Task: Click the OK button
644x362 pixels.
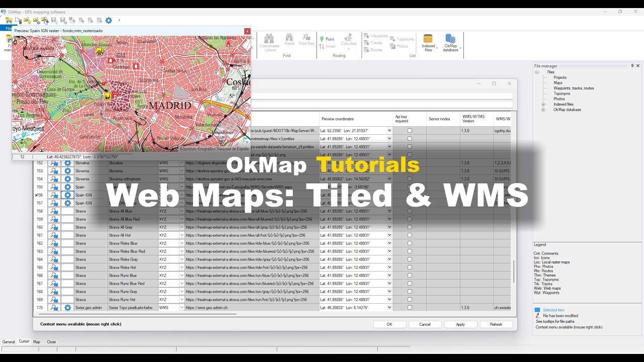Action: pyautogui.click(x=389, y=324)
